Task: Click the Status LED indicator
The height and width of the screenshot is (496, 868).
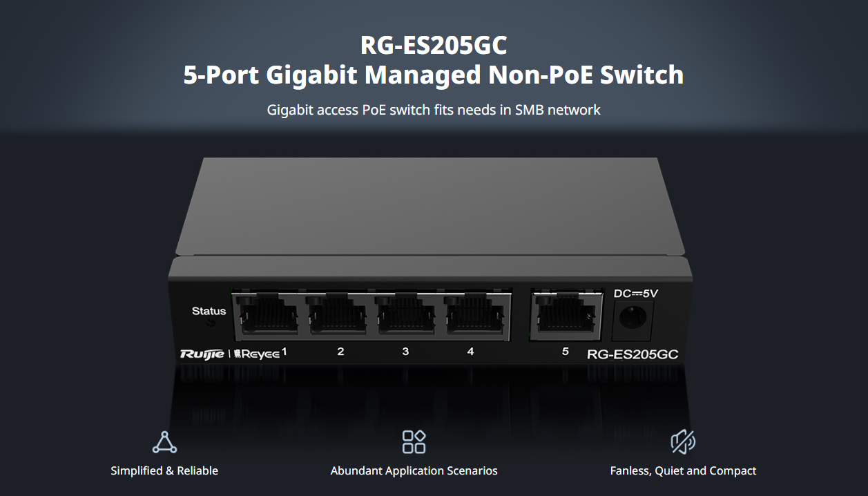Action: tap(211, 323)
